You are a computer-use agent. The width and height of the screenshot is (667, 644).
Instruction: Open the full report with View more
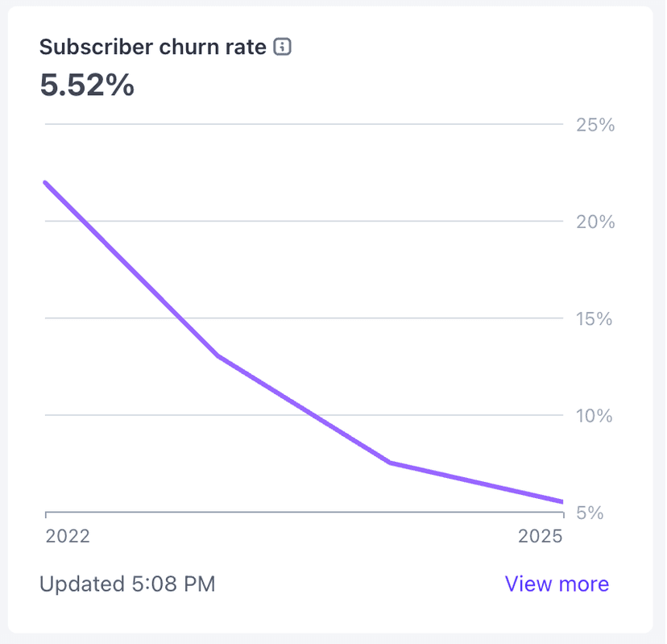tap(557, 584)
